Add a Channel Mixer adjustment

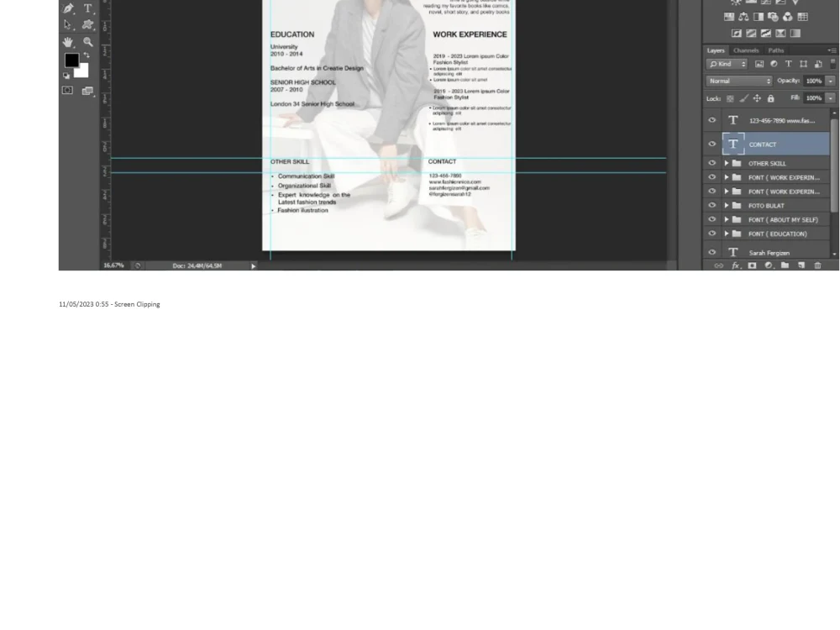788,17
